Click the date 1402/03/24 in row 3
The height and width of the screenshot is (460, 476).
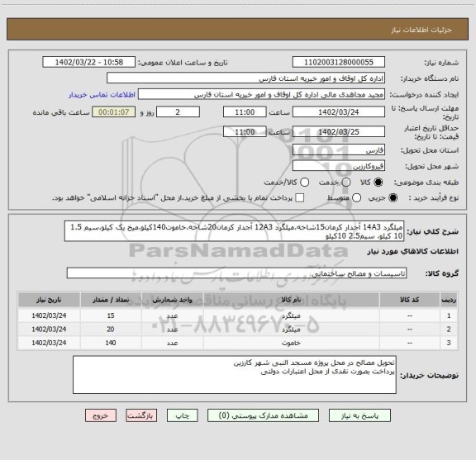(x=49, y=343)
